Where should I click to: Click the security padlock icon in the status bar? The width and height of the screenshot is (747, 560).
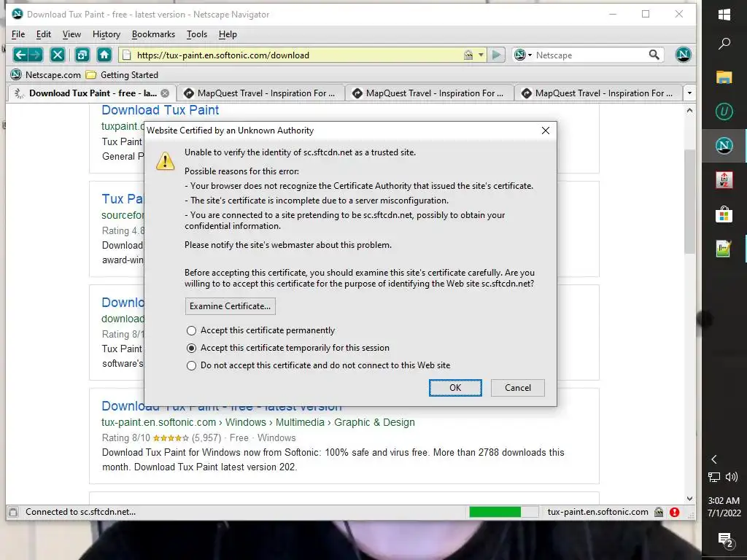[659, 513]
